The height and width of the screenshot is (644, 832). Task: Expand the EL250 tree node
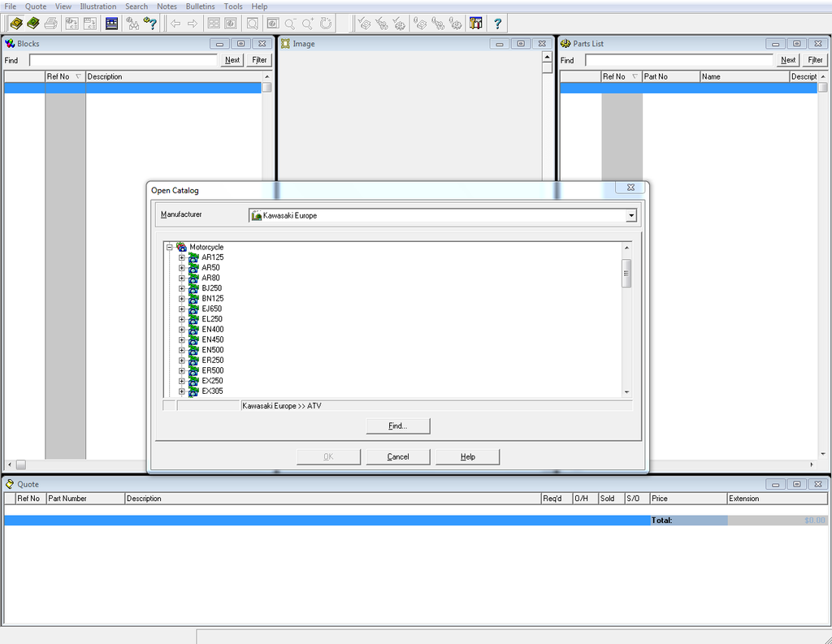point(181,319)
